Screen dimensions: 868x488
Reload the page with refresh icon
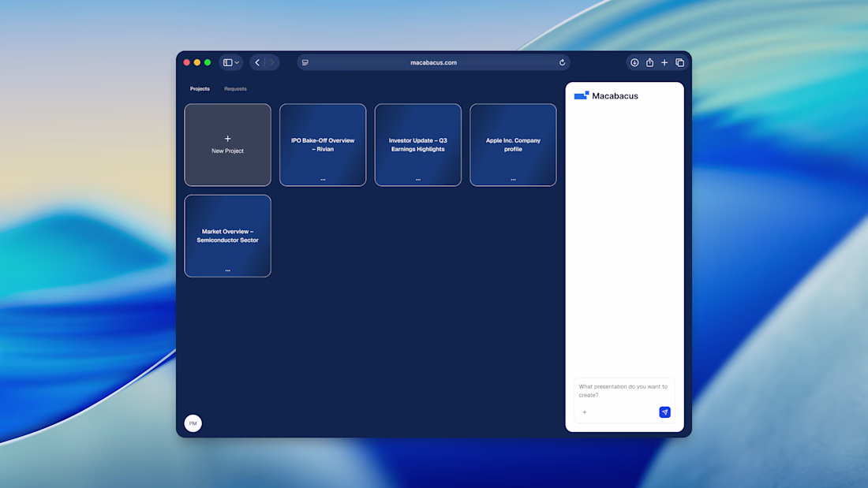tap(562, 62)
